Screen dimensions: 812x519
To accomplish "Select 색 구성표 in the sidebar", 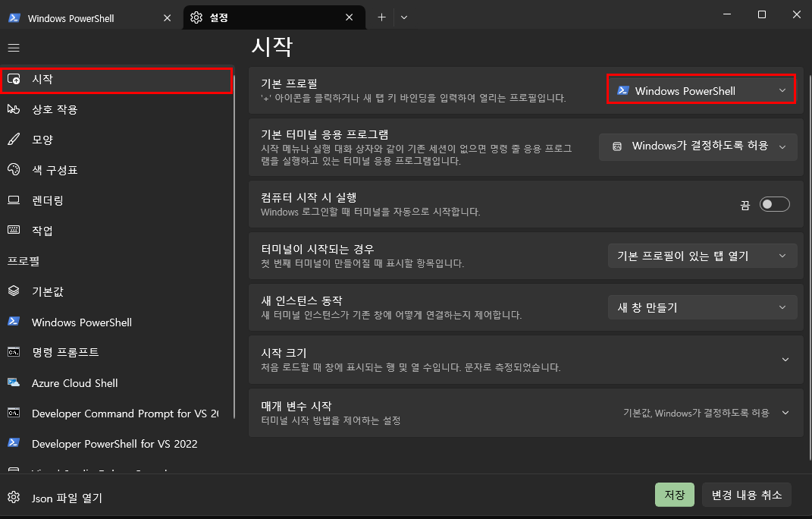I will 117,170.
